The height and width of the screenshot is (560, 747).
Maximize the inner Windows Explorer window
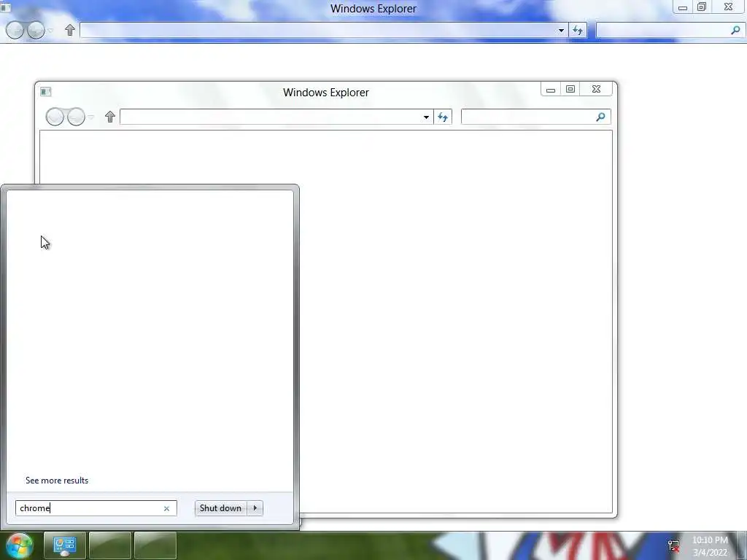[570, 89]
